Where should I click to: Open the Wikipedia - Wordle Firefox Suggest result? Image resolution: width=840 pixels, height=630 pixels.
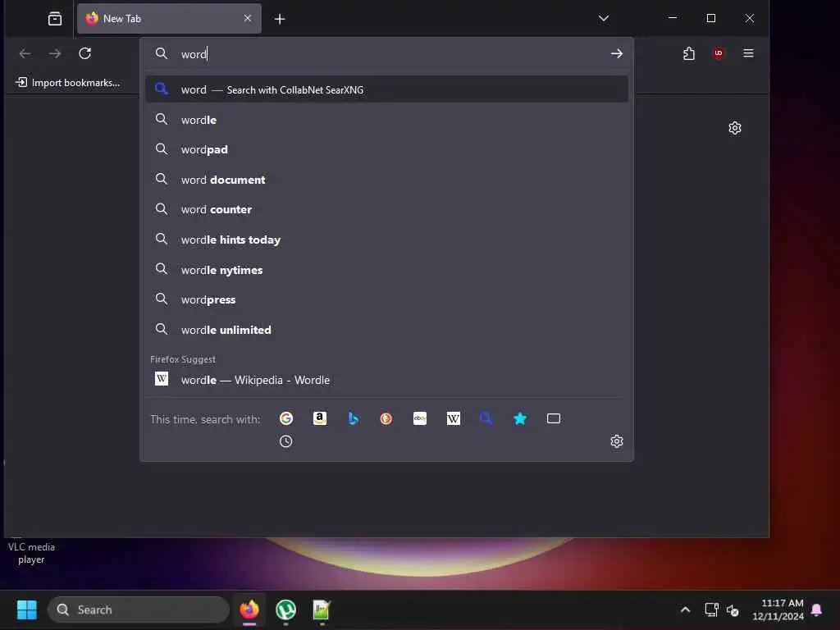click(386, 380)
